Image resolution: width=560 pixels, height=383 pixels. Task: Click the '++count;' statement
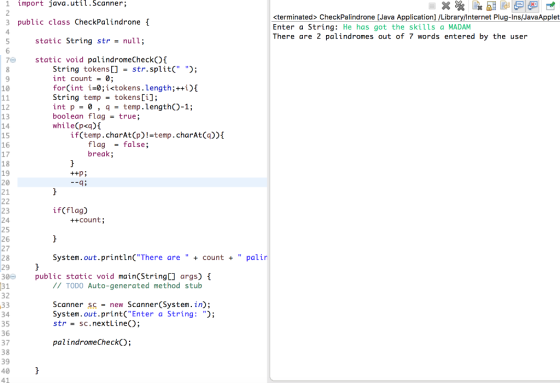(x=88, y=220)
